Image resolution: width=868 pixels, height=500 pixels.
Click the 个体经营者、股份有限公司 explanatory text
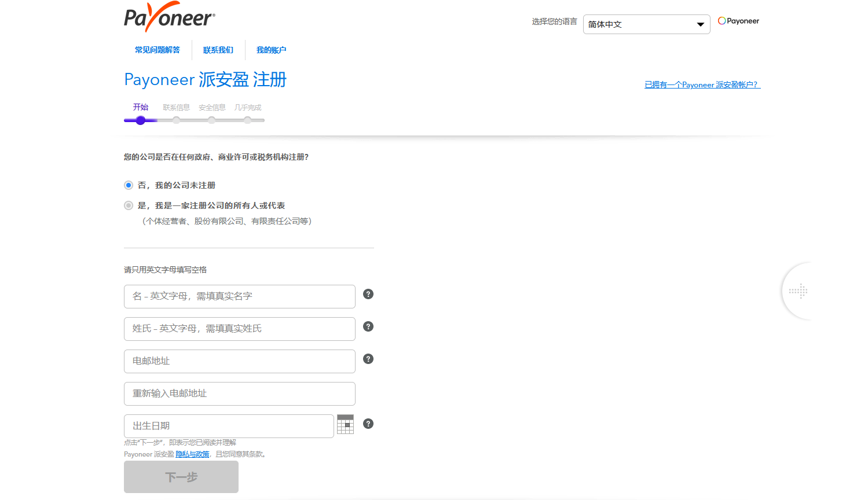(227, 221)
